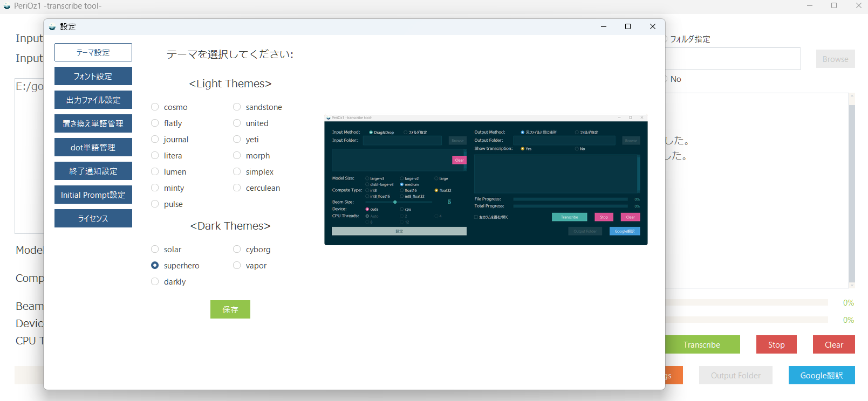Open dot単語管理 section

coord(93,147)
